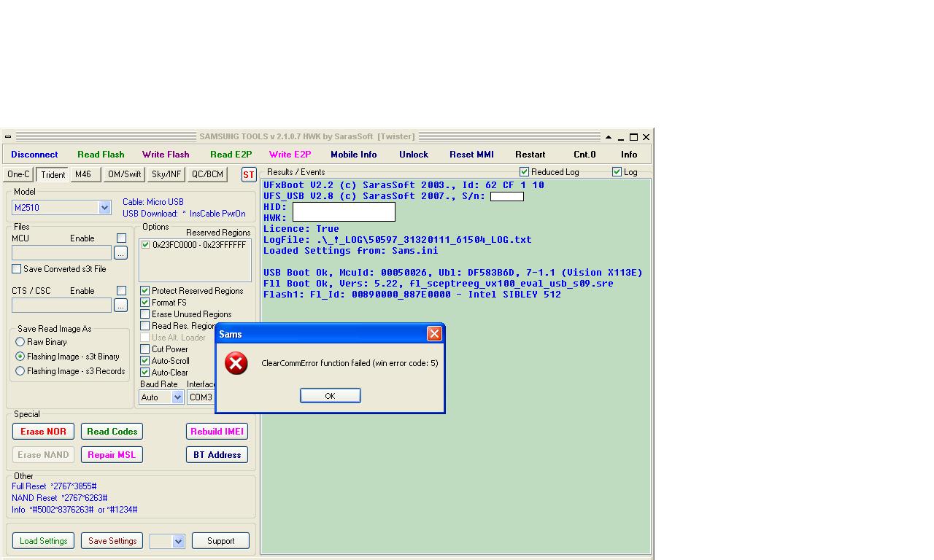Open the window system menu icon
934x560 pixels.
[7, 137]
